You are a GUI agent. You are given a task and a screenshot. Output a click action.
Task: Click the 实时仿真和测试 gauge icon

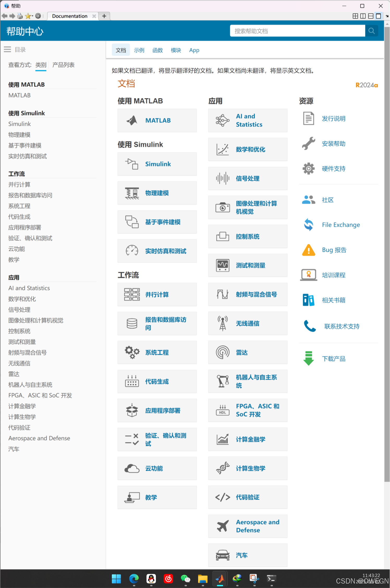pyautogui.click(x=132, y=251)
